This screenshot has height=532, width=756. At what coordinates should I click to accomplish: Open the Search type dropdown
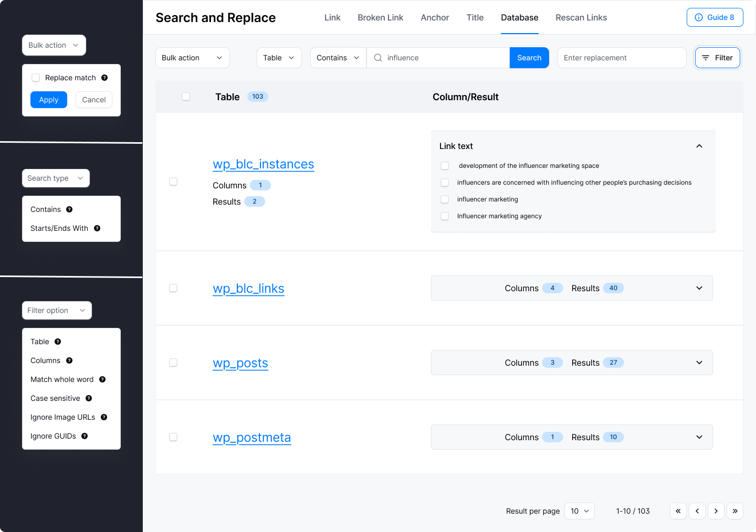56,178
